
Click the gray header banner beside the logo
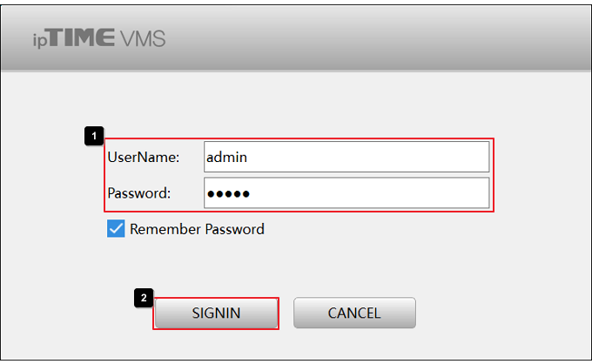click(378, 37)
